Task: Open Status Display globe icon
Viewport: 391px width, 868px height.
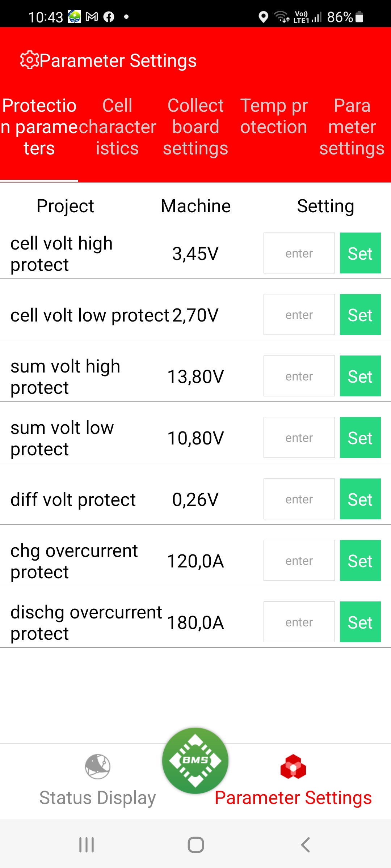Action: click(x=97, y=766)
